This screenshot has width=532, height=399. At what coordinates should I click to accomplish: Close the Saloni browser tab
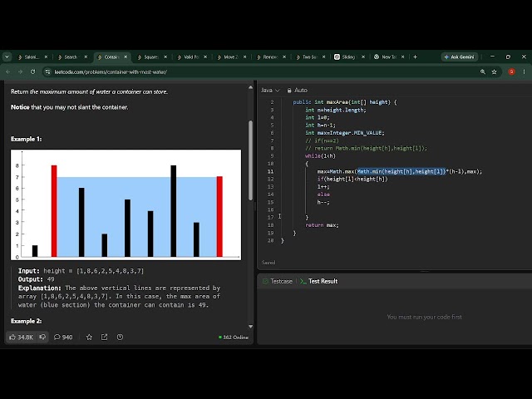[47, 57]
